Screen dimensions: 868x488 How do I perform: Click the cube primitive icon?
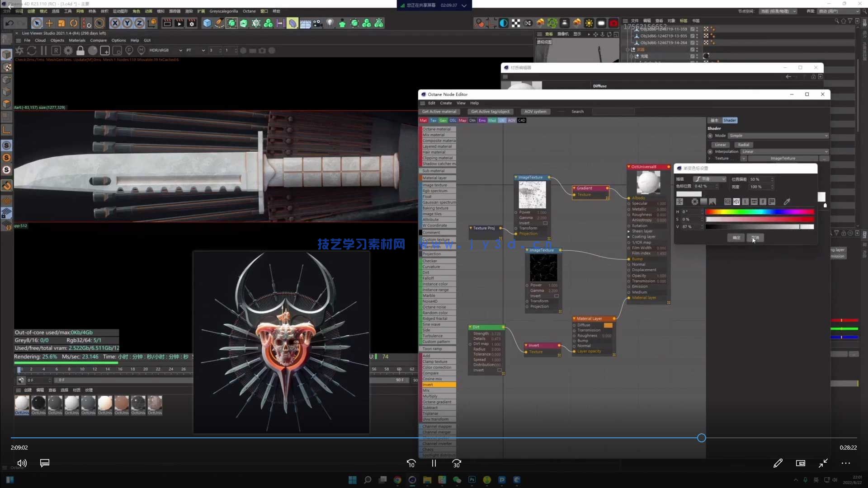pyautogui.click(x=207, y=23)
